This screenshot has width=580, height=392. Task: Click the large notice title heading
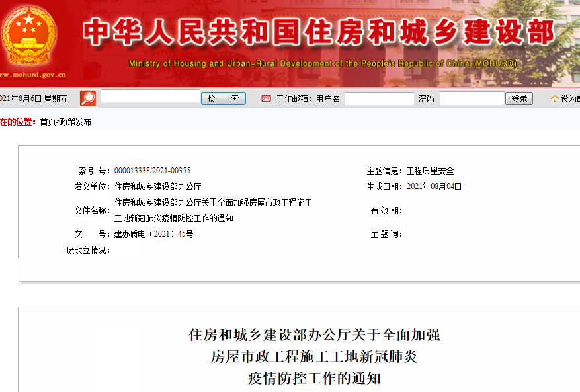[x=314, y=356]
